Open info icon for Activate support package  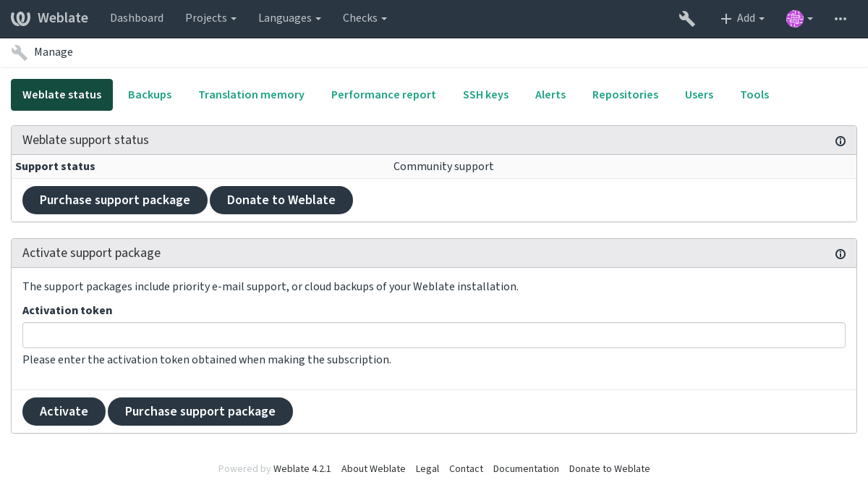pyautogui.click(x=841, y=254)
